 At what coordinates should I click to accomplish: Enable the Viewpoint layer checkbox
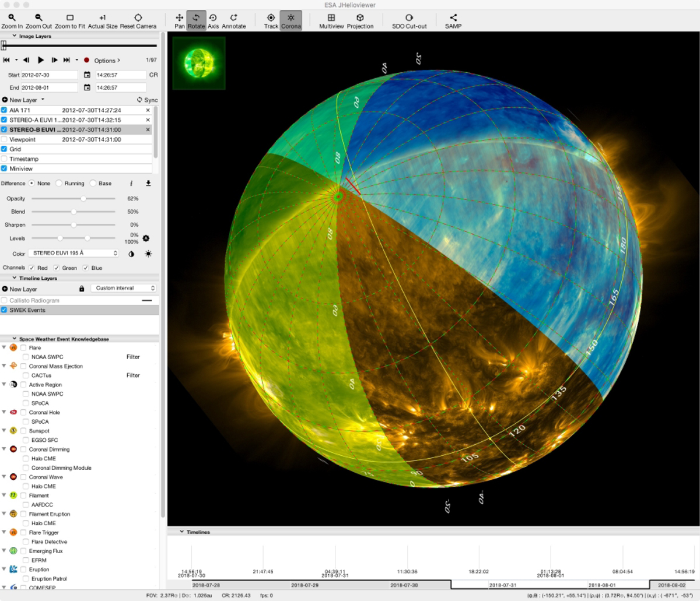pyautogui.click(x=5, y=140)
